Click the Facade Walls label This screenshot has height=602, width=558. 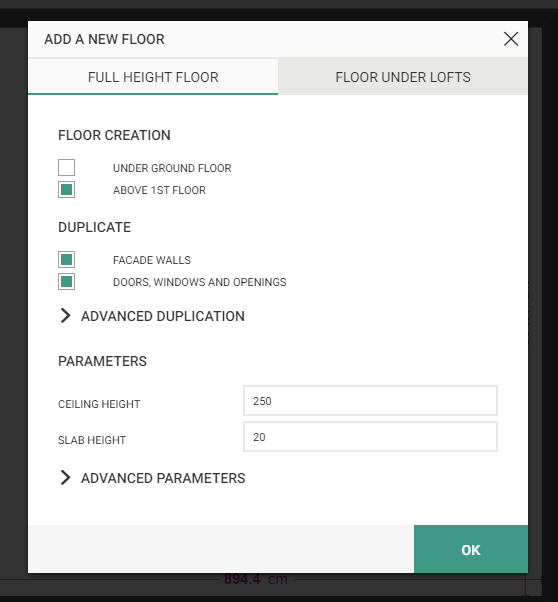click(152, 260)
